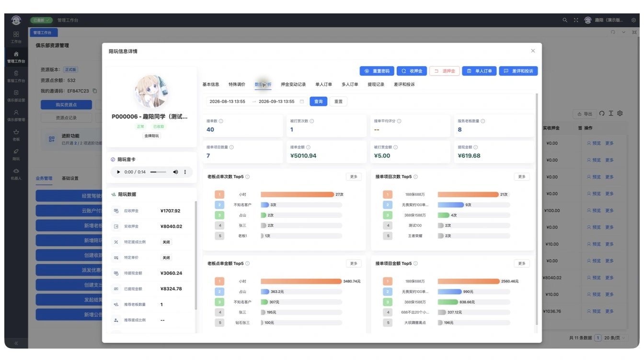Switch to the 特殊调价 tab
The width and height of the screenshot is (644, 362).
point(237,85)
